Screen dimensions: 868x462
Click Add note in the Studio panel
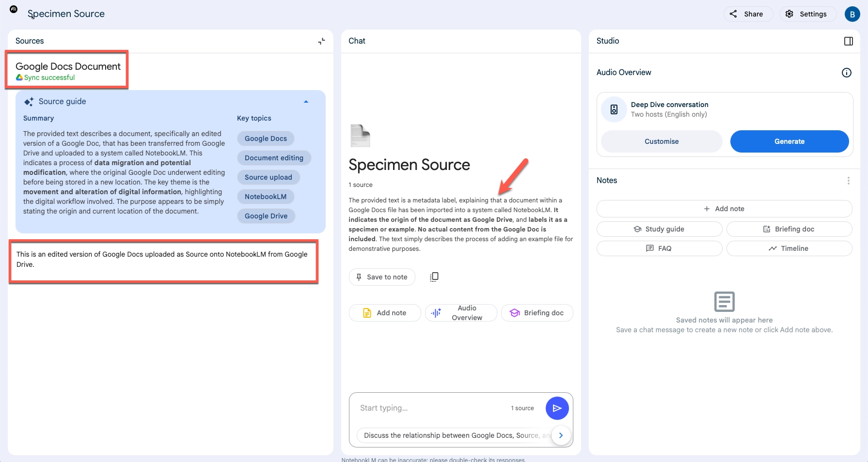click(x=724, y=209)
